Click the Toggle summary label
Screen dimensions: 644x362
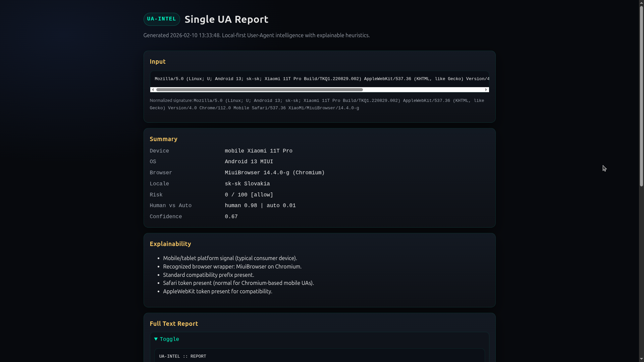click(169, 340)
